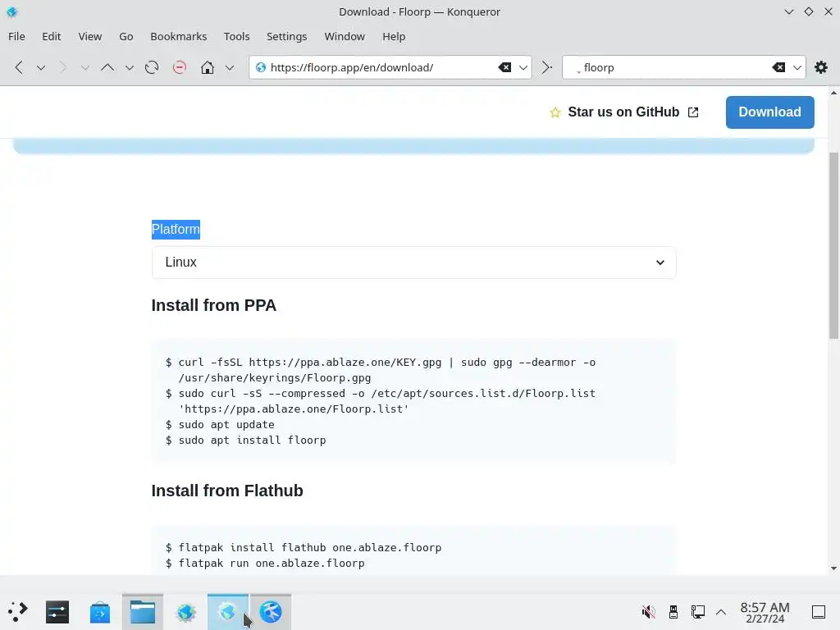
Task: Click the Star us on GitHub link
Action: pyautogui.click(x=623, y=112)
